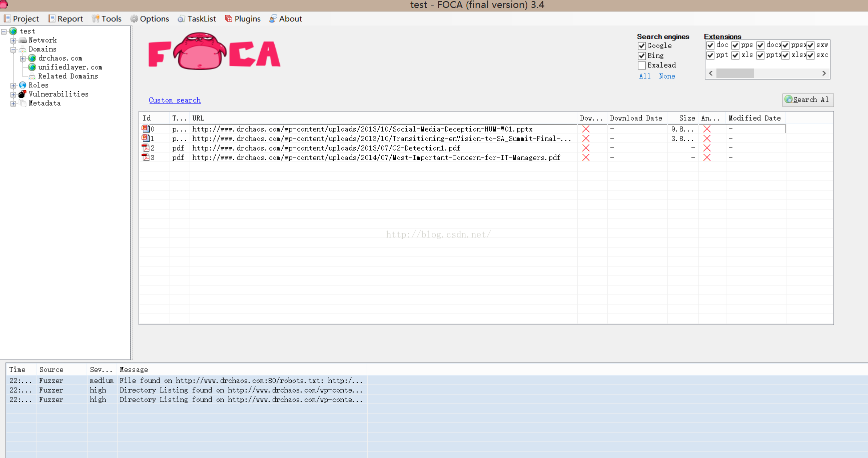
Task: Toggle the pptx extension checkbox
Action: pos(760,55)
